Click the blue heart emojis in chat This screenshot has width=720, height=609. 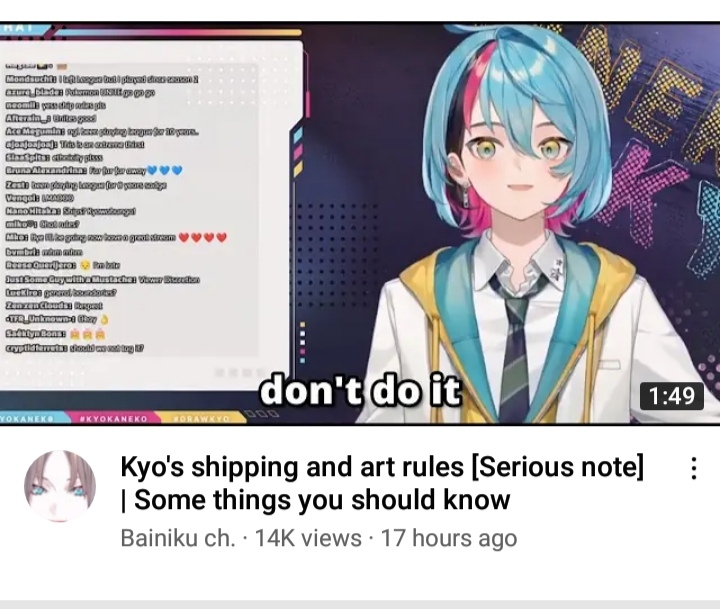click(165, 170)
